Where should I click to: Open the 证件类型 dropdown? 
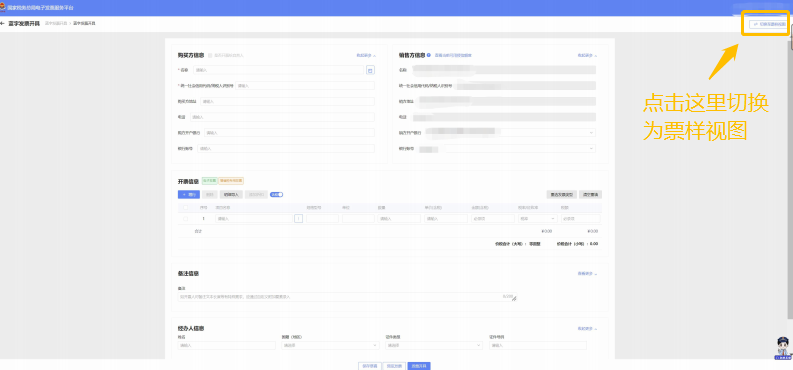pos(434,345)
